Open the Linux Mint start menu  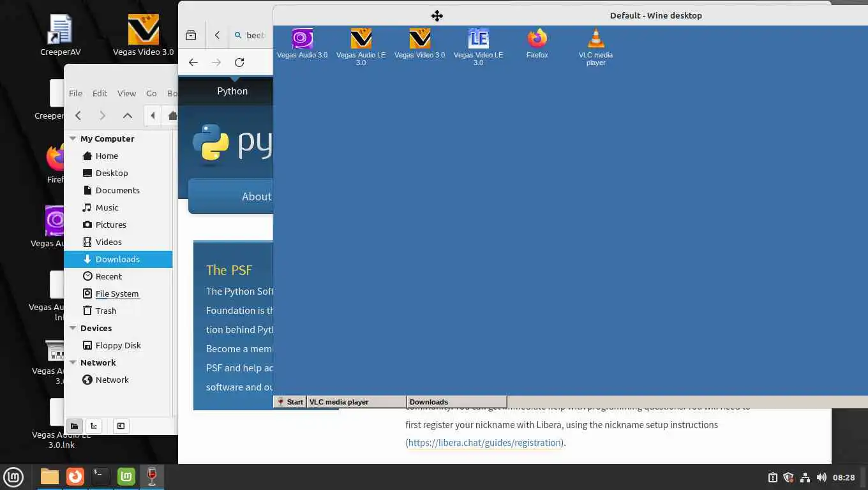click(13, 477)
